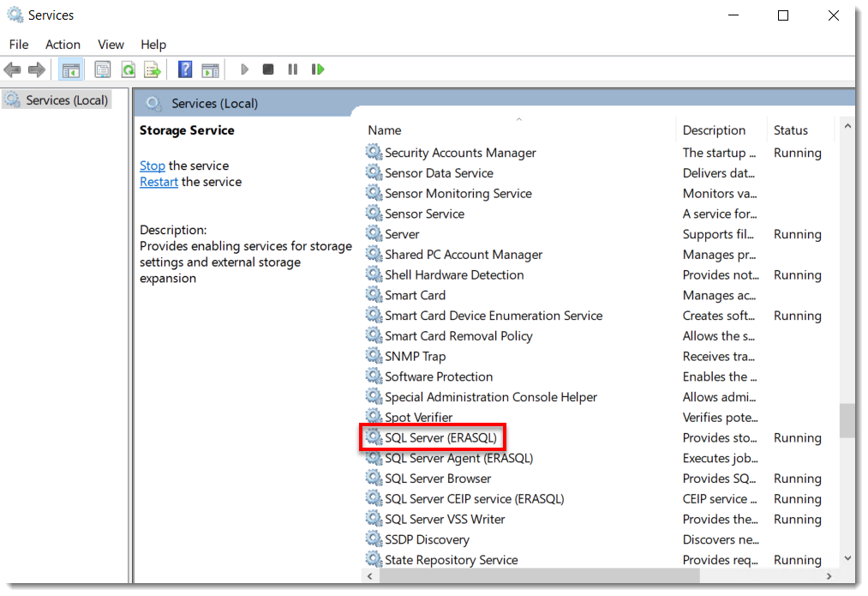Select the SQL Server (ERASQL) service
868x596 pixels.
(440, 438)
